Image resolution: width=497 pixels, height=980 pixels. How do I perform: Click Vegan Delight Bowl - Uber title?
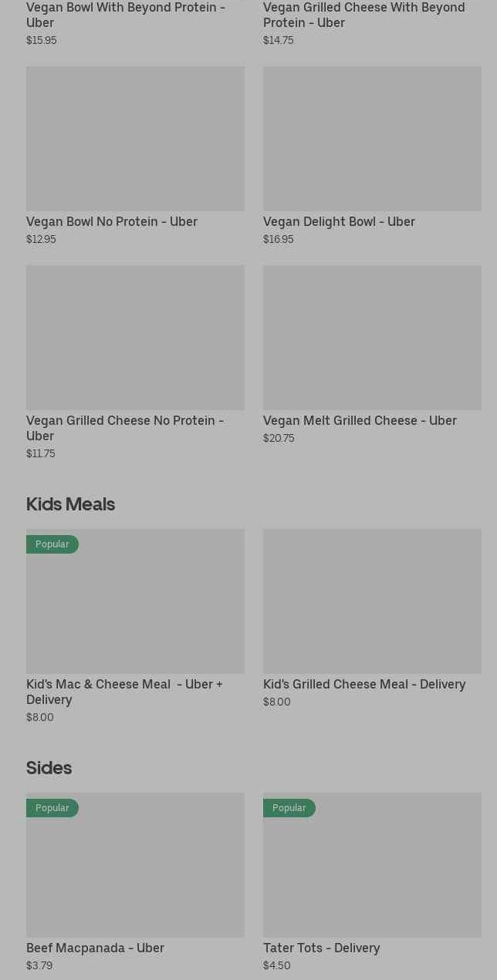click(339, 222)
